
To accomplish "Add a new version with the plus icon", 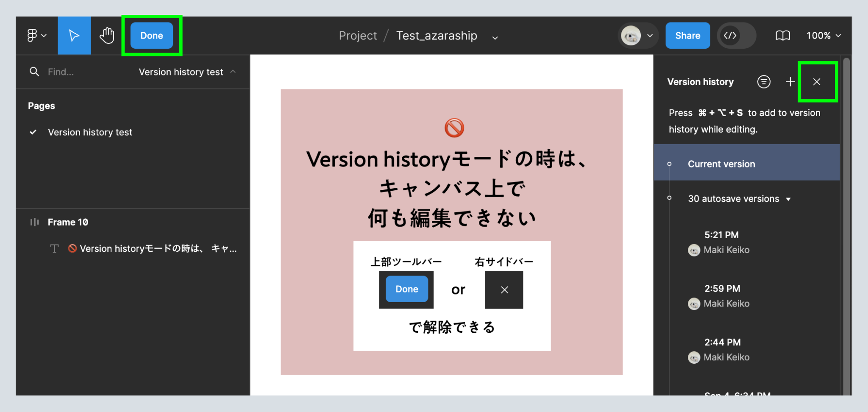I will (x=790, y=82).
